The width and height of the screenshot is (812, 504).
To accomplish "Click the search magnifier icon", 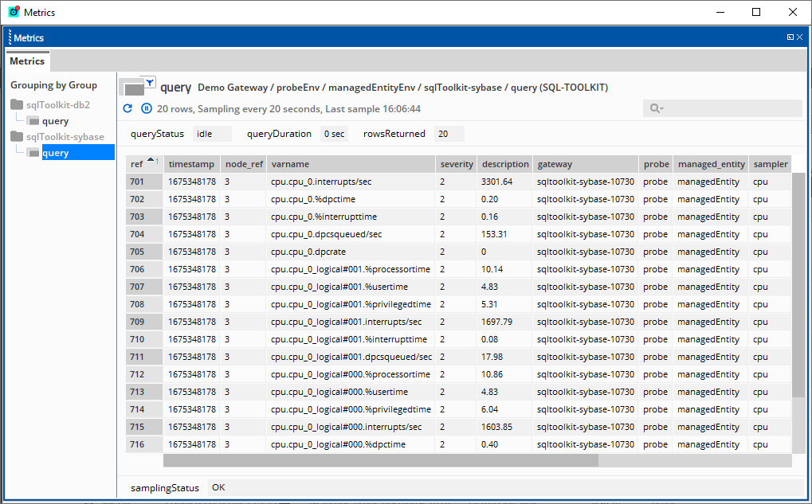I will (656, 108).
